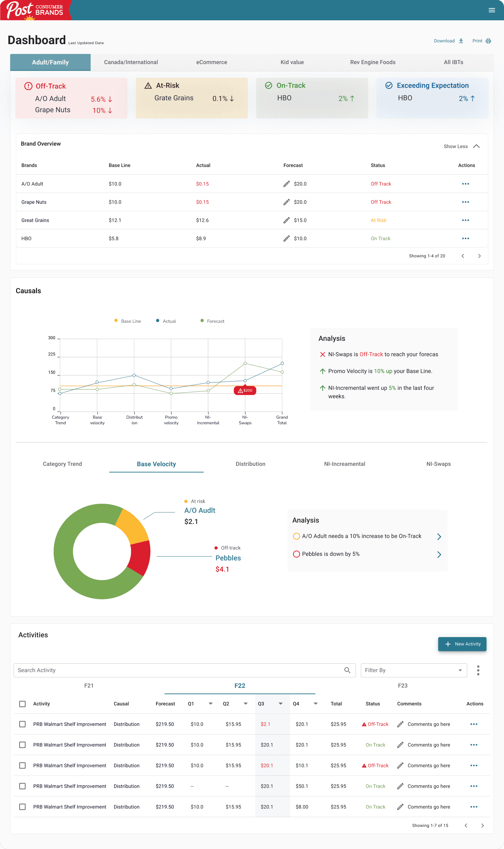This screenshot has height=849, width=504.
Task: Click the Exceeding Expectation status card
Action: coord(433,98)
